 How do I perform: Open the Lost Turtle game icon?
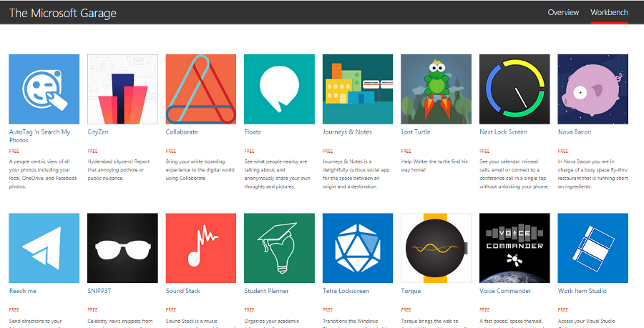click(436, 89)
